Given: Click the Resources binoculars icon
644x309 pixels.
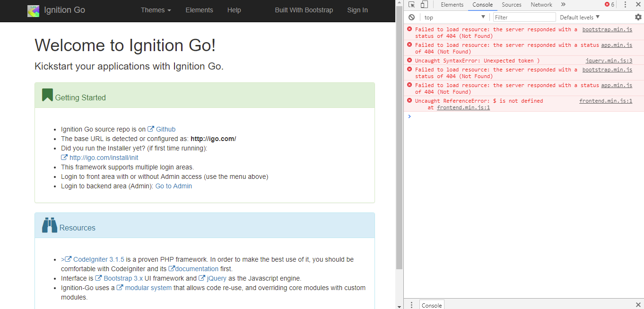Looking at the screenshot, I should [50, 225].
